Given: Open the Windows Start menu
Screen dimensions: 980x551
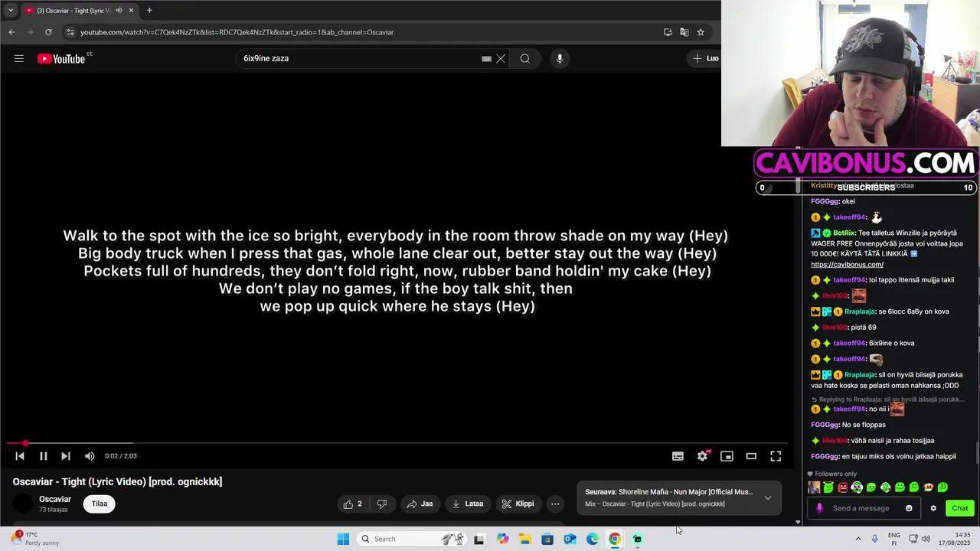Looking at the screenshot, I should tap(343, 539).
